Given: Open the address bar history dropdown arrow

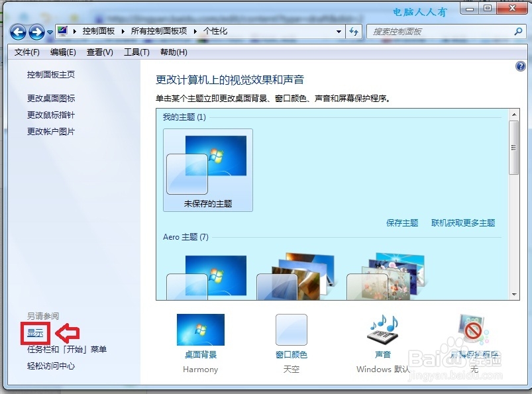Looking at the screenshot, I should click(x=338, y=31).
